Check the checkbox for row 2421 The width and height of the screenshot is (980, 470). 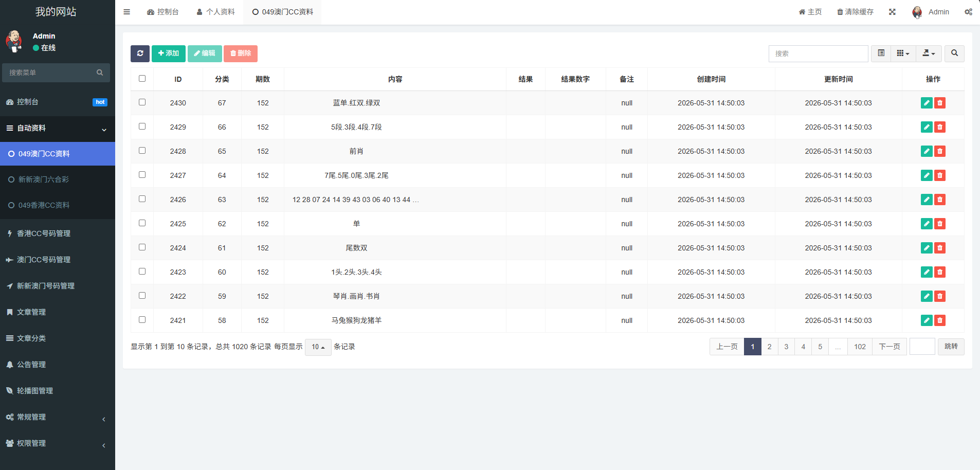[x=142, y=320]
